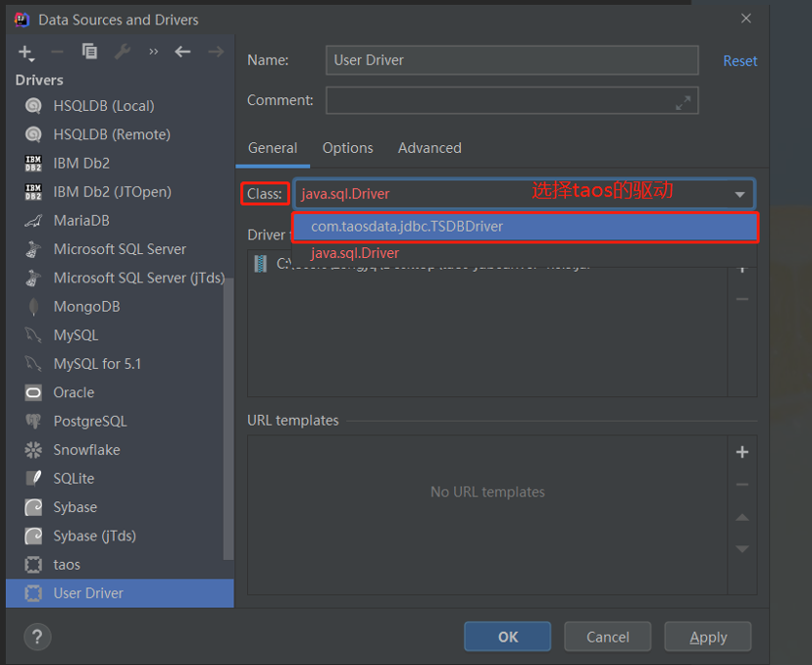
Task: Select IBM Db2 driver
Action: (120, 163)
